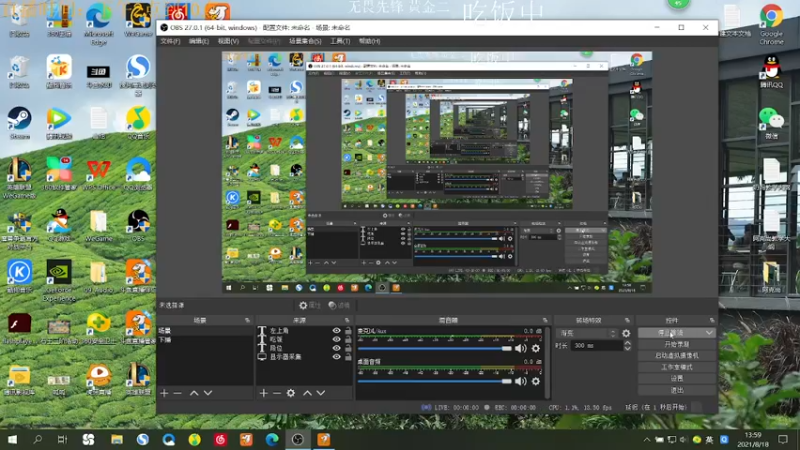This screenshot has width=800, height=450.
Task: Show hidden system tray icons chevron
Action: point(646,439)
